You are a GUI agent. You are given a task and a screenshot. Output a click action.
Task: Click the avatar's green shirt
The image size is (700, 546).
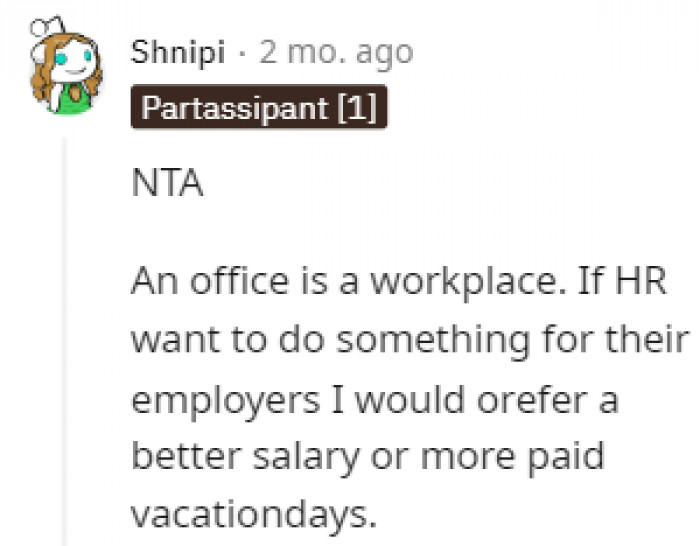pos(74,99)
